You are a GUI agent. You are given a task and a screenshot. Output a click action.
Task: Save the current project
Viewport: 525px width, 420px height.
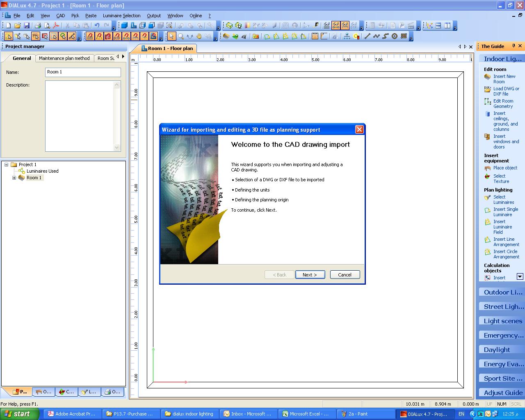click(x=27, y=25)
